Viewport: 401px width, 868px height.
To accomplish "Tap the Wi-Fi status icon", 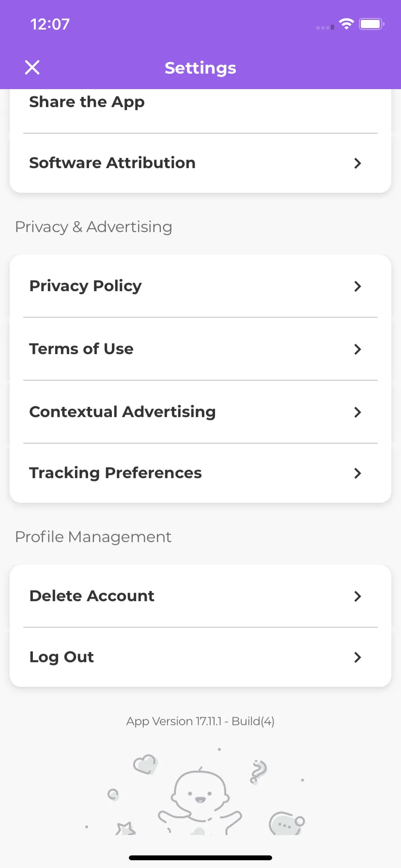I will tap(346, 24).
